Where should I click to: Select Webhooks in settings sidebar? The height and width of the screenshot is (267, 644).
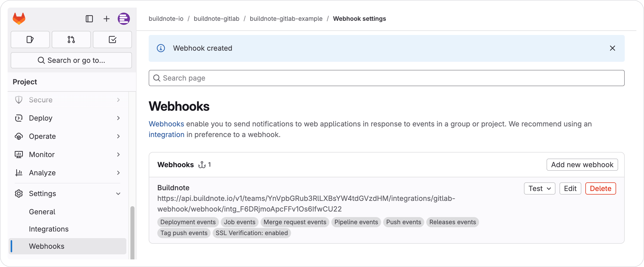pyautogui.click(x=67, y=246)
